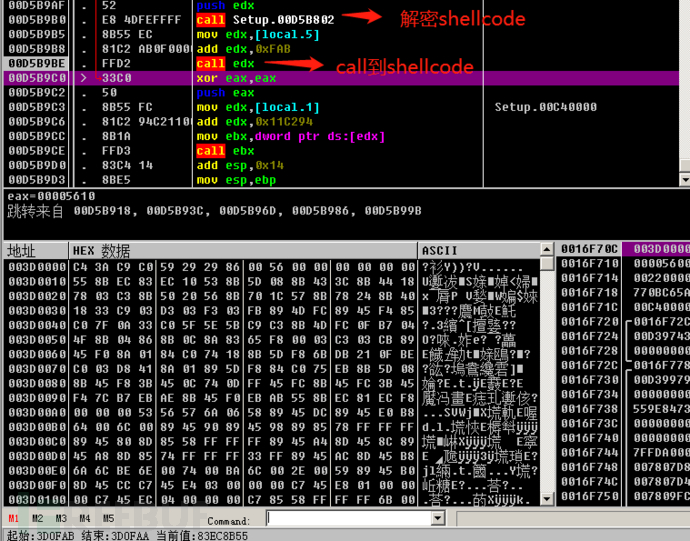
Task: Select dump row at address 003D0010
Action: (271, 281)
